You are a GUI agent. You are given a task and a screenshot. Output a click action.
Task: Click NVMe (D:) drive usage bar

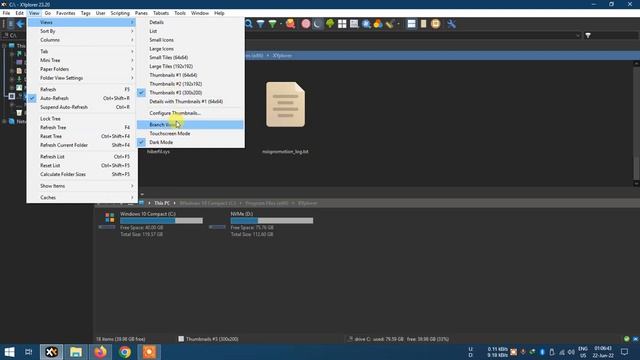click(x=272, y=221)
